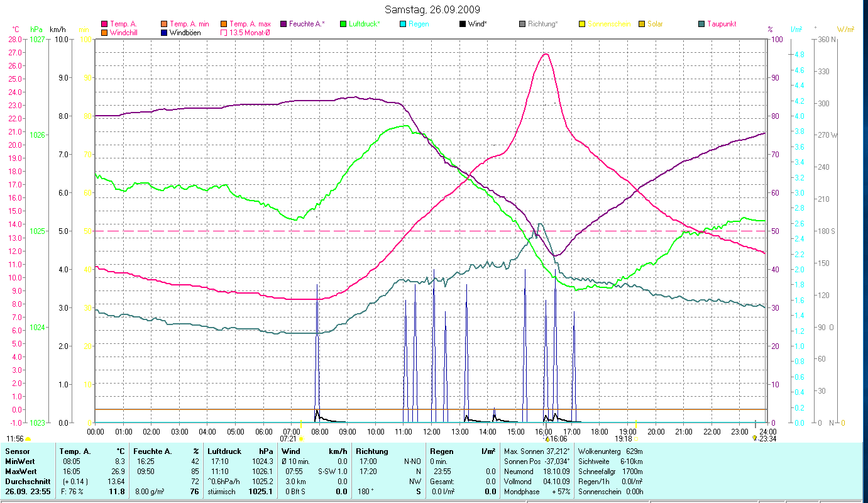868x503 pixels.
Task: Click the minimum pressure value 1024.3
Action: click(262, 462)
